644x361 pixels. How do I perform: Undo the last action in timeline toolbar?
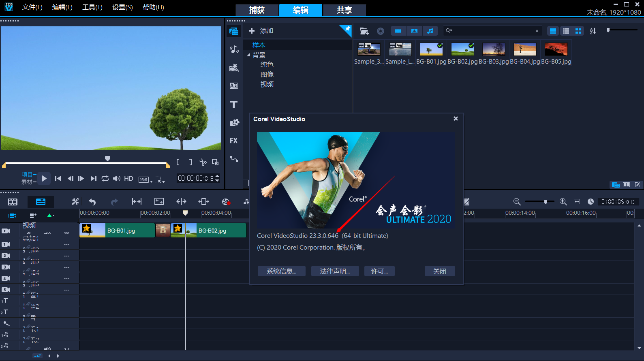(92, 202)
